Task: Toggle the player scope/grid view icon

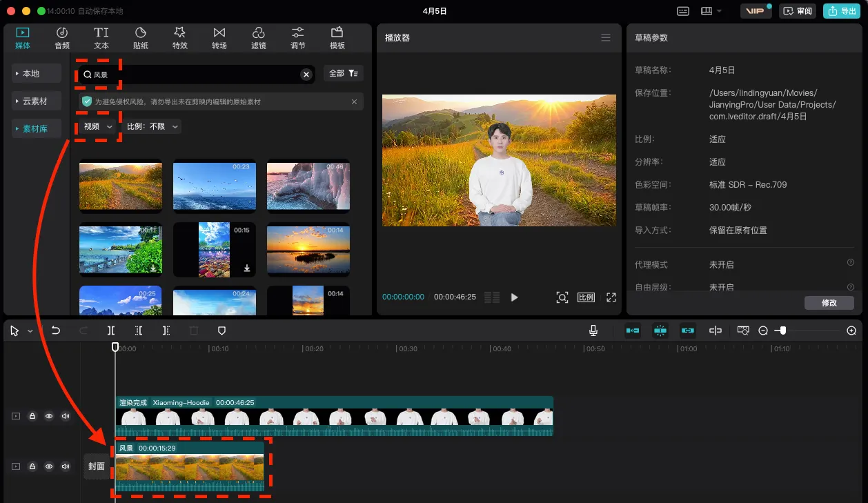Action: [492, 297]
